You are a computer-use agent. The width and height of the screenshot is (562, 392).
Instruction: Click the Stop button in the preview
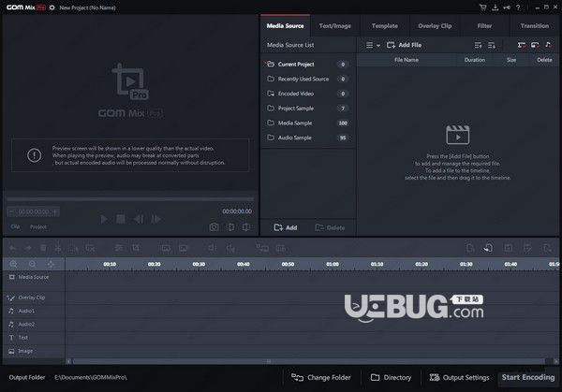(x=121, y=219)
